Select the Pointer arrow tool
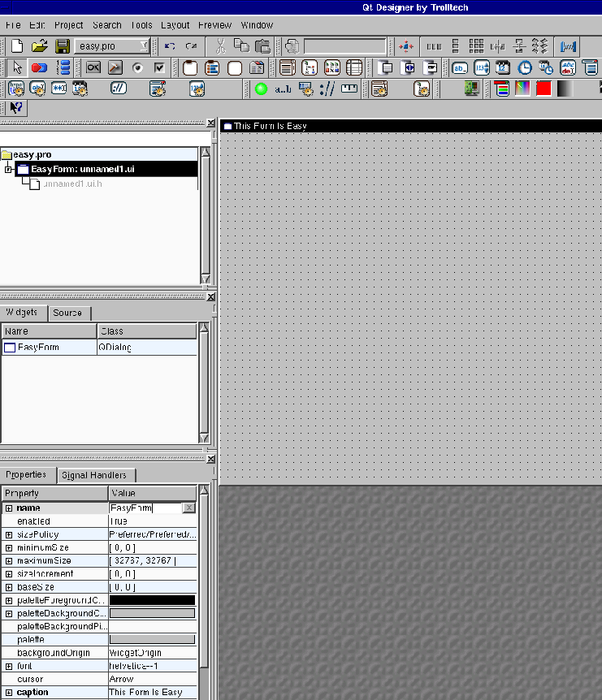The image size is (602, 700). point(17,67)
